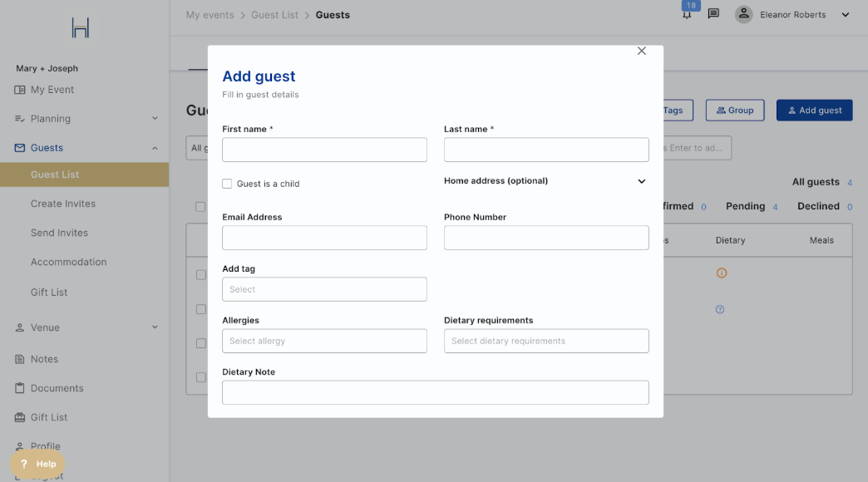Open the Select dietary requirements dropdown

tap(546, 341)
